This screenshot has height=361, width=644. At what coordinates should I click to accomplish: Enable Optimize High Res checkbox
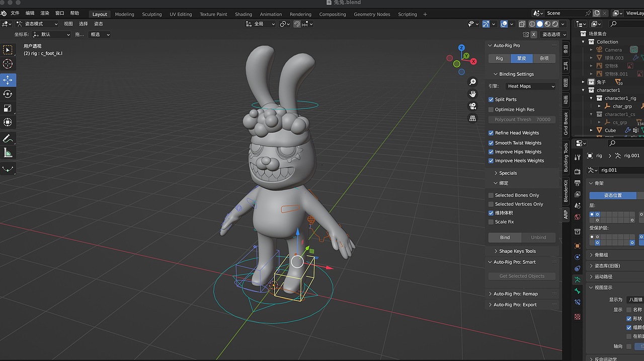coord(491,110)
